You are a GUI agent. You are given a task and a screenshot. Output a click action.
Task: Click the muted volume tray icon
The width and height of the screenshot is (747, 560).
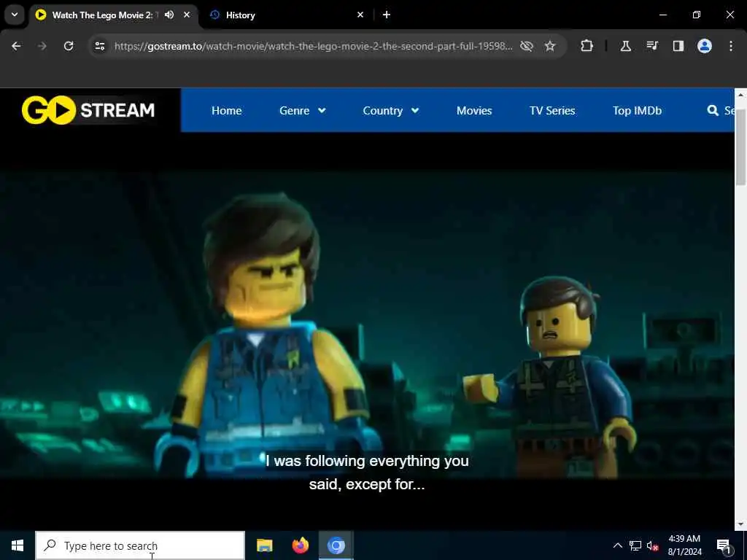point(653,545)
